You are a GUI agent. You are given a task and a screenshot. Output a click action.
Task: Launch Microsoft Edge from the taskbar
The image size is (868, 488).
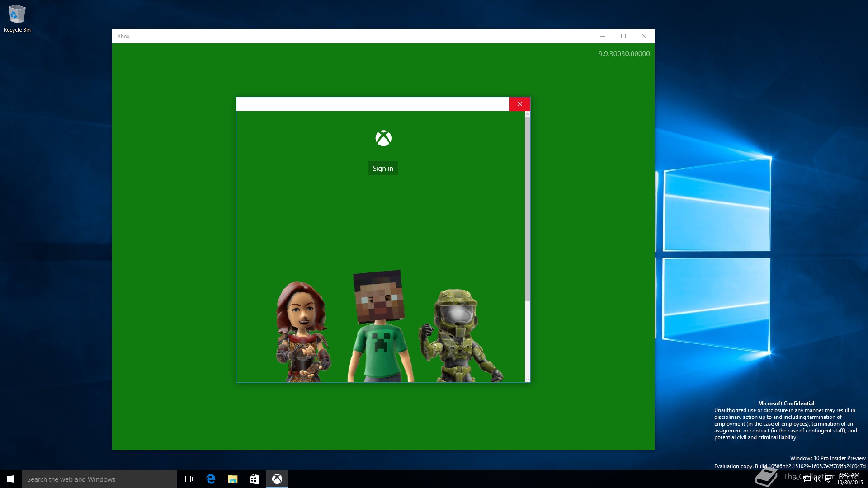(211, 479)
